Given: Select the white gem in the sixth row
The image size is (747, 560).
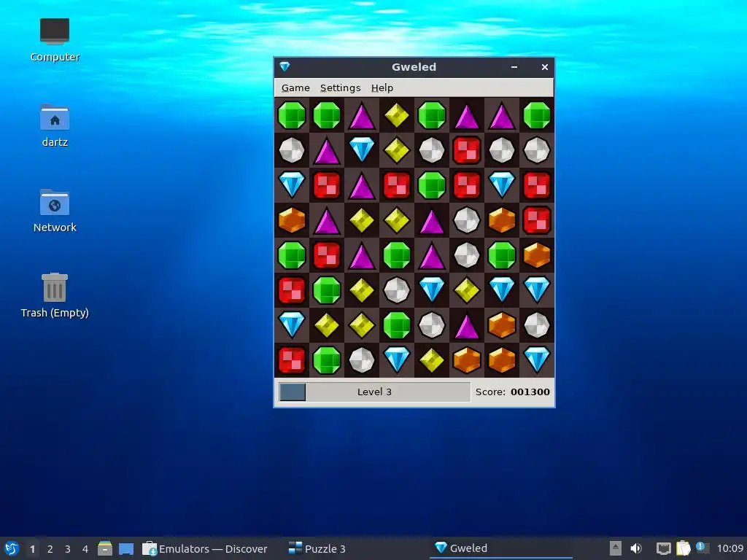Looking at the screenshot, I should point(397,290).
